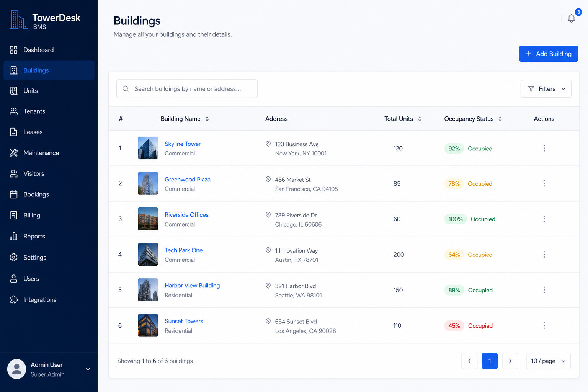Select Buildings in the sidebar

(49, 70)
